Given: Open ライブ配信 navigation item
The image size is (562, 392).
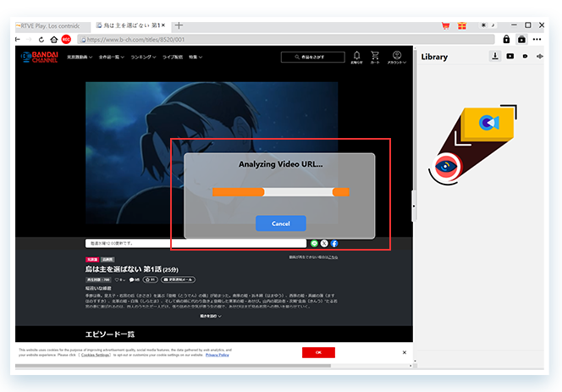Looking at the screenshot, I should coord(173,57).
